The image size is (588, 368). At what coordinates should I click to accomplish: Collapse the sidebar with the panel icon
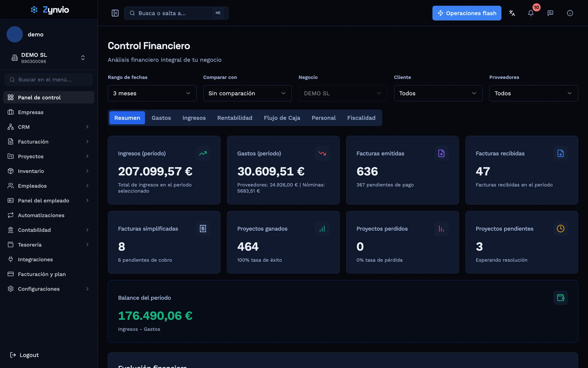[x=115, y=13]
